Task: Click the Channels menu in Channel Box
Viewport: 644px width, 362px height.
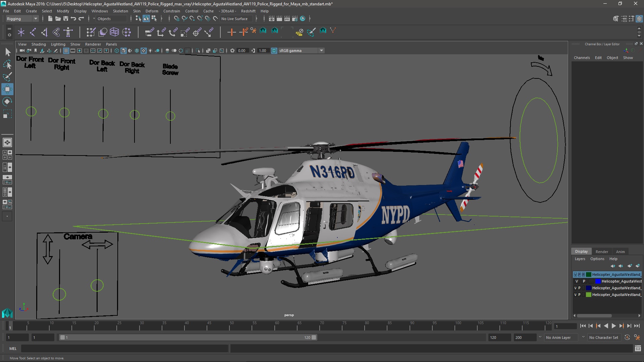Action: (x=582, y=58)
